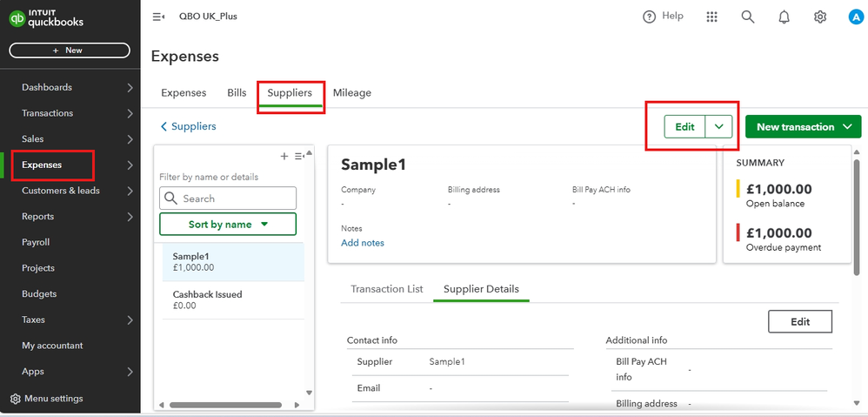Open the apps grid icon

coord(712,17)
